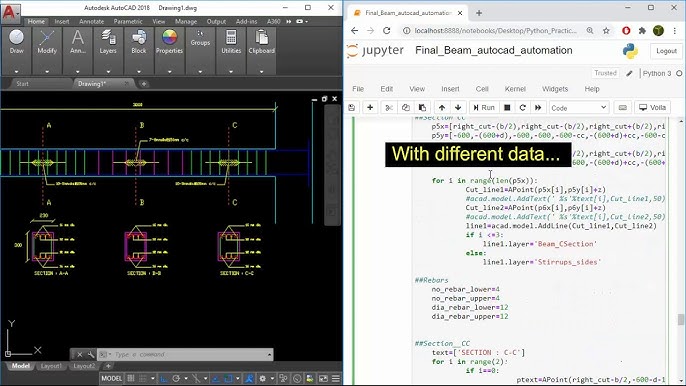Open the cell type Code dropdown
686x386 pixels.
coord(578,107)
